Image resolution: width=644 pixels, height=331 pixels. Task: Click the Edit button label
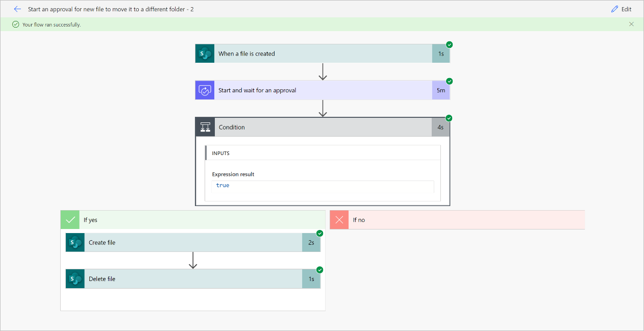coord(626,9)
